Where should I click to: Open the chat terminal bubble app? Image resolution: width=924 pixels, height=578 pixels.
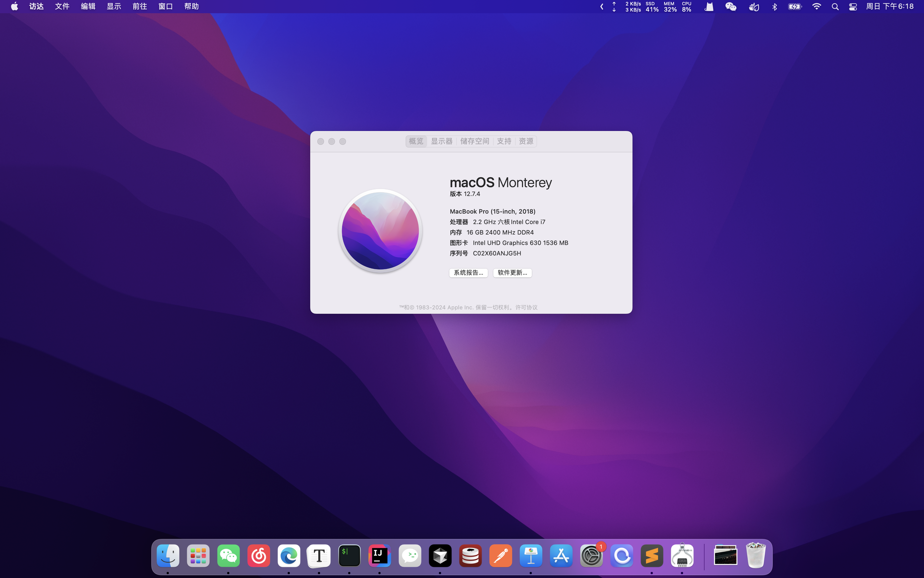[410, 555]
